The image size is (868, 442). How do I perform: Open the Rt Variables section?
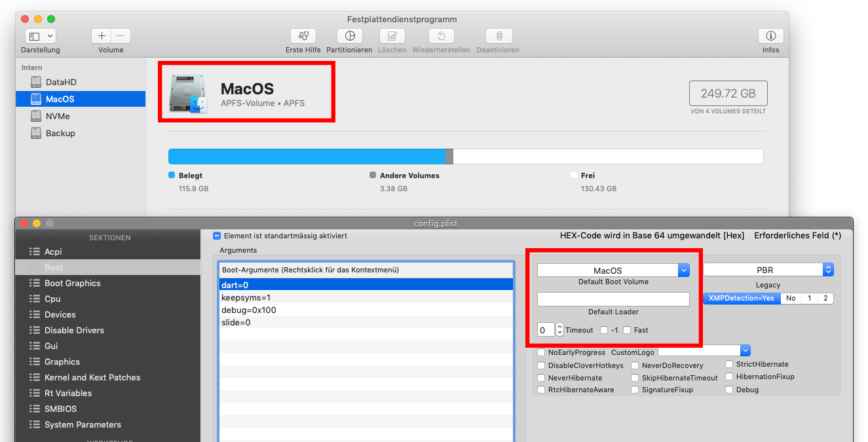coord(107,393)
